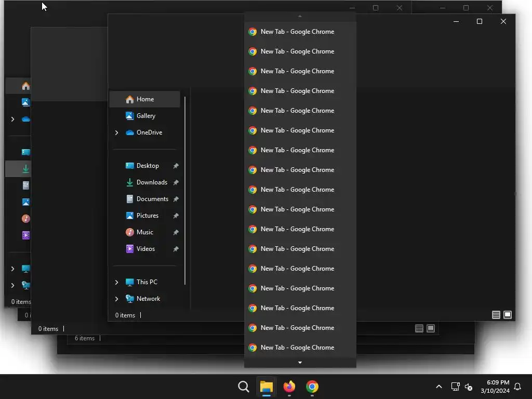
Task: Expand Network in the front window
Action: (x=116, y=299)
